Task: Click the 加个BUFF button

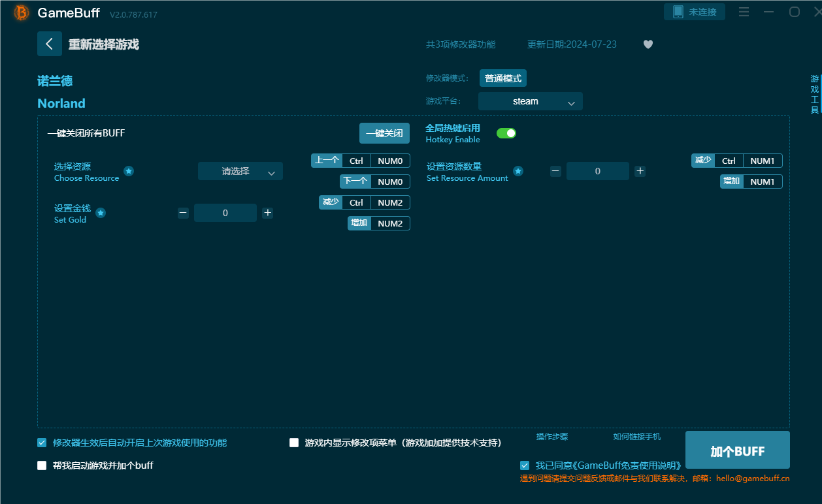Action: click(x=738, y=450)
